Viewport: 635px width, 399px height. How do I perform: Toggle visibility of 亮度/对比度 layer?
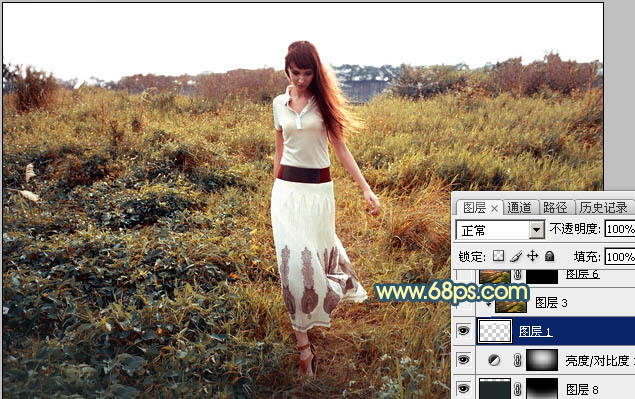click(x=464, y=360)
